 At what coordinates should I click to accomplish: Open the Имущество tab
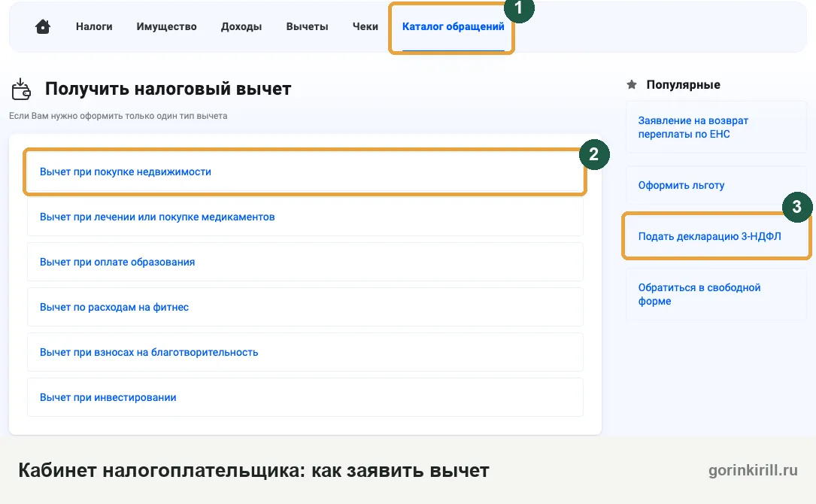[x=166, y=26]
